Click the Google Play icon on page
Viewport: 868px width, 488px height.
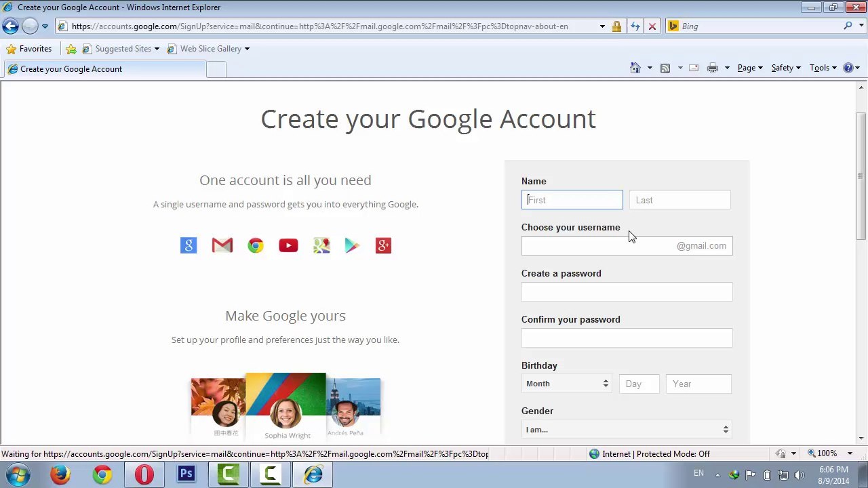(x=352, y=245)
